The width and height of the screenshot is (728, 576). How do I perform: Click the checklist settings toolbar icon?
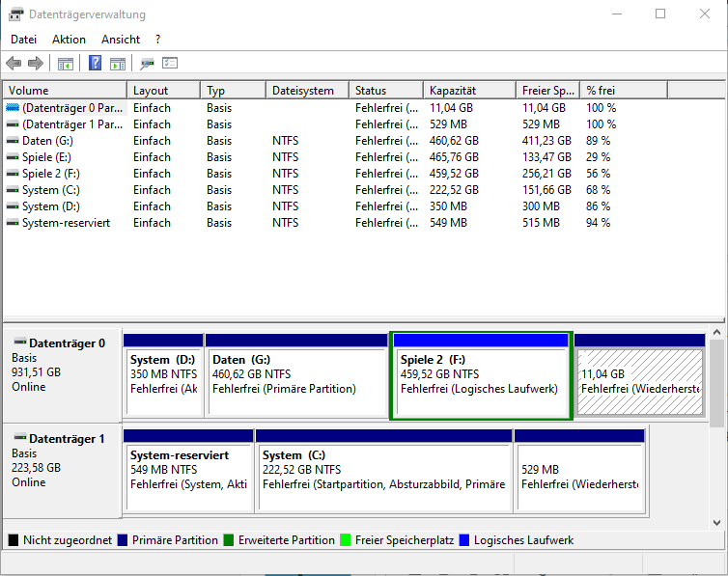point(170,64)
